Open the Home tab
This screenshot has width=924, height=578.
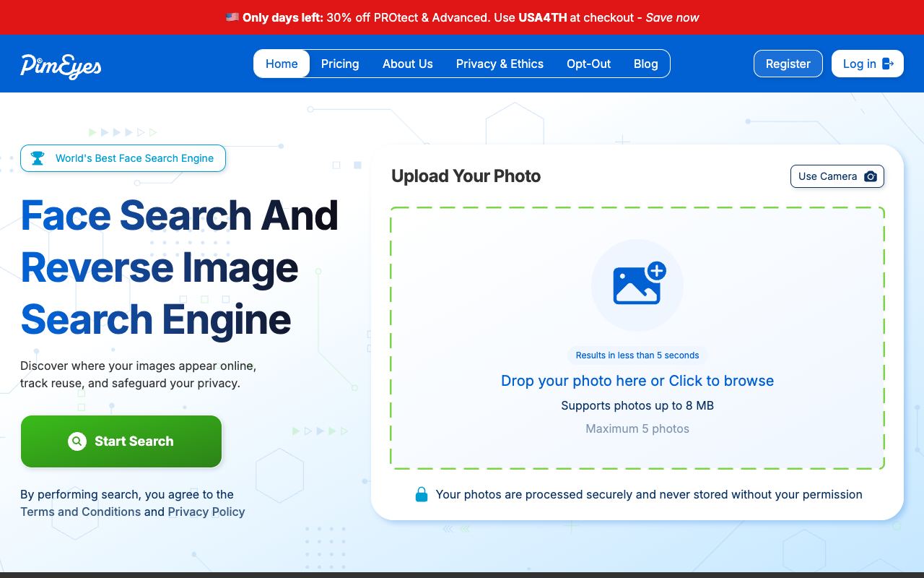pos(282,64)
